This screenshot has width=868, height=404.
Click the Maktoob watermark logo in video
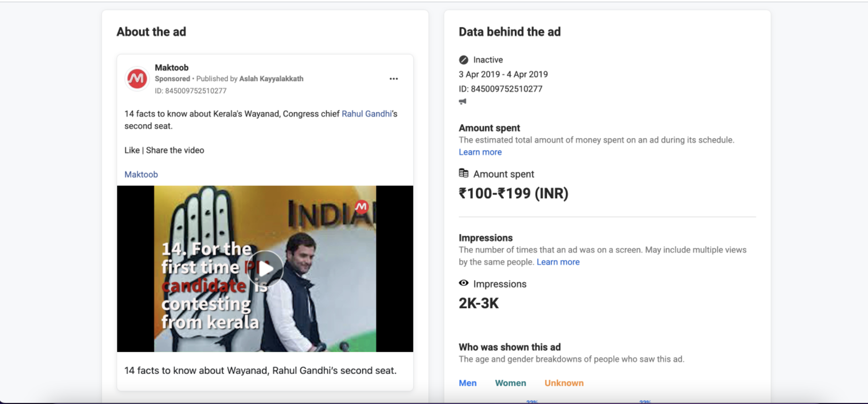click(361, 207)
